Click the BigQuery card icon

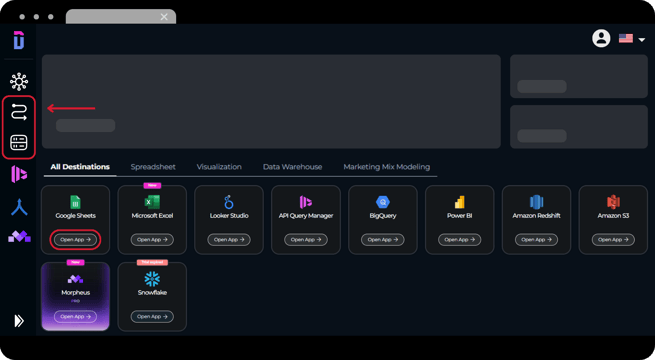(x=383, y=202)
